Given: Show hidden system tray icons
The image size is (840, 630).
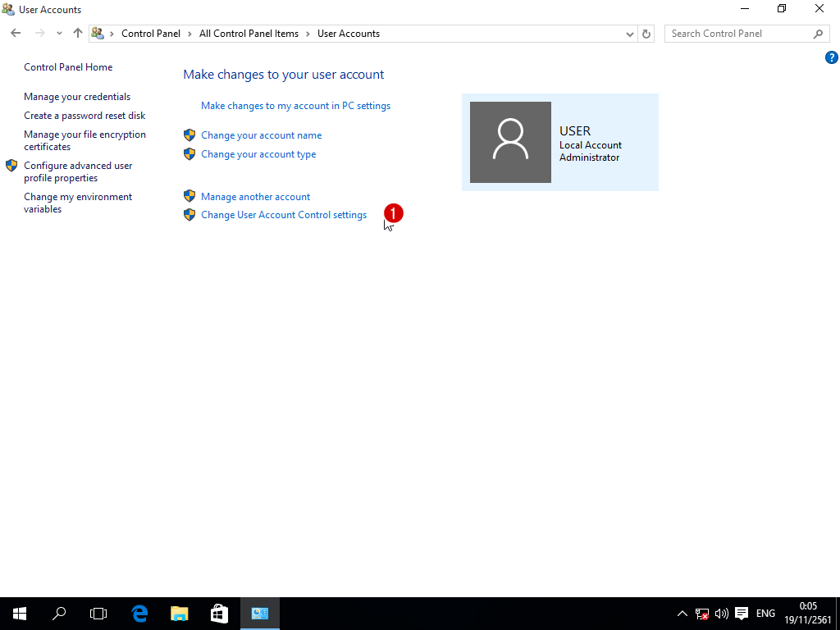Looking at the screenshot, I should tap(682, 613).
